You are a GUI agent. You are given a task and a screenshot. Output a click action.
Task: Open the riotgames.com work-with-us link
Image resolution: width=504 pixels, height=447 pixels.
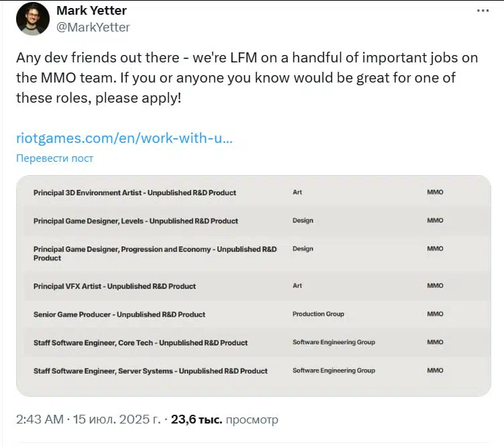tap(124, 138)
